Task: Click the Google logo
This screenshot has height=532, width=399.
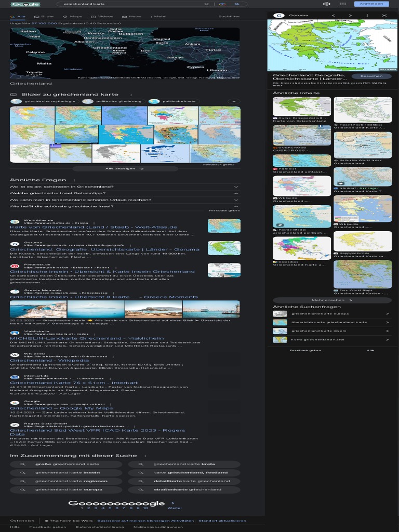Action: click(25, 4)
